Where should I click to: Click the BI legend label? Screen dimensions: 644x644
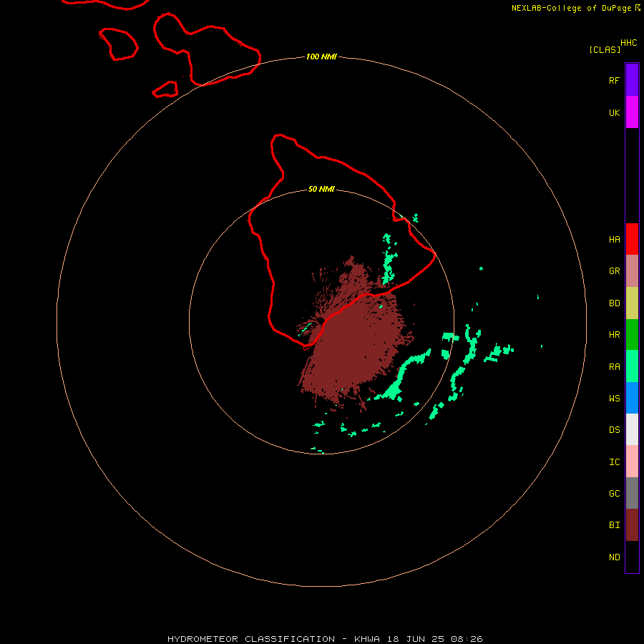point(614,525)
